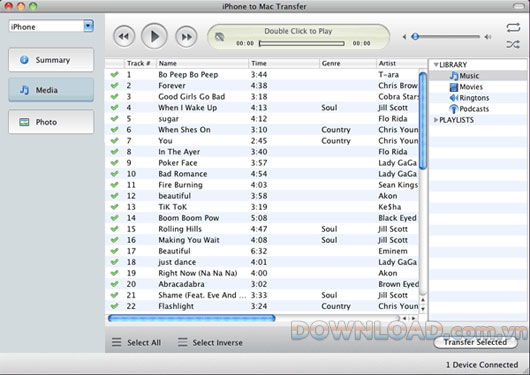Click the Select All list icon
Image resolution: width=530 pixels, height=375 pixels.
click(x=117, y=342)
